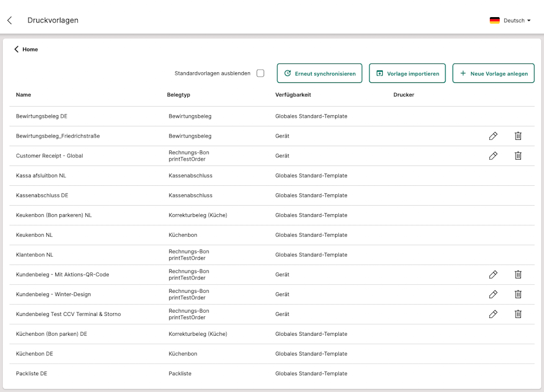Screen dimensions: 544x392
Task: Open the Deutsch language dropdown
Action: [x=510, y=20]
